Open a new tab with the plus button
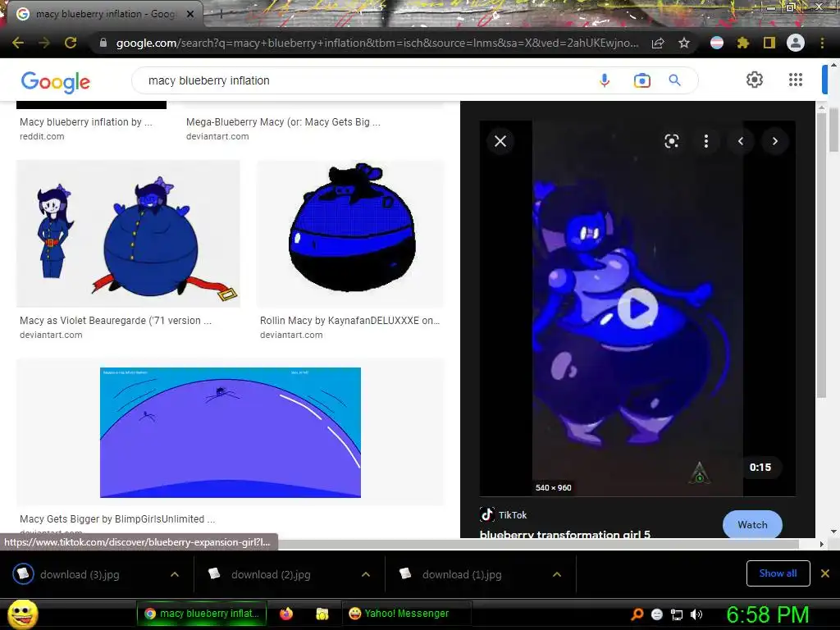 click(x=221, y=14)
